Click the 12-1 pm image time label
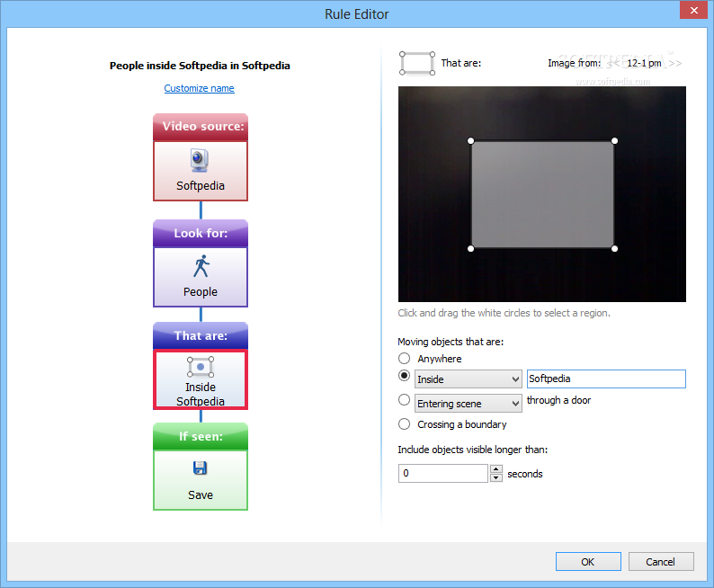714x588 pixels. [644, 63]
